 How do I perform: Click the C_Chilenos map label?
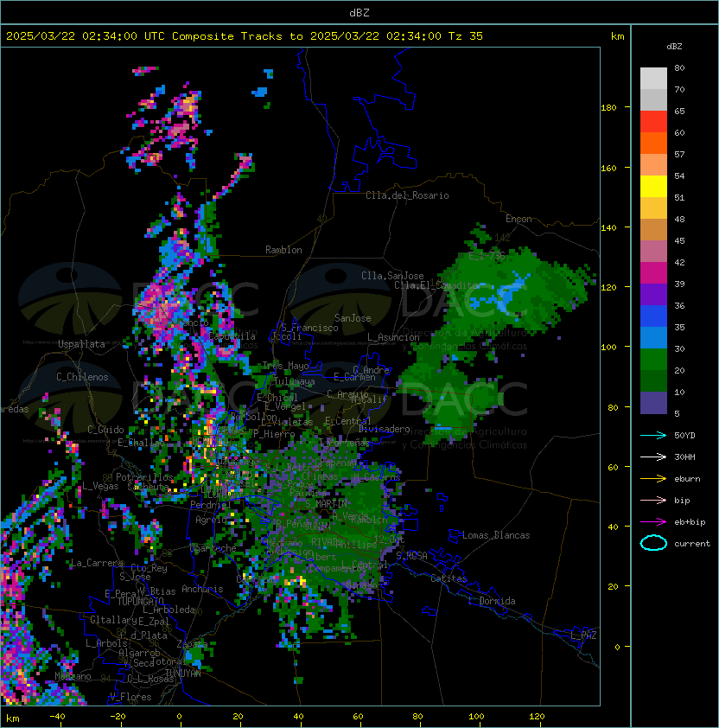coord(82,377)
